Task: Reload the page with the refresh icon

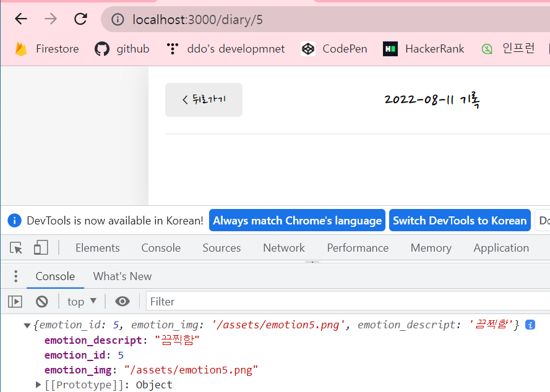Action: pyautogui.click(x=80, y=19)
